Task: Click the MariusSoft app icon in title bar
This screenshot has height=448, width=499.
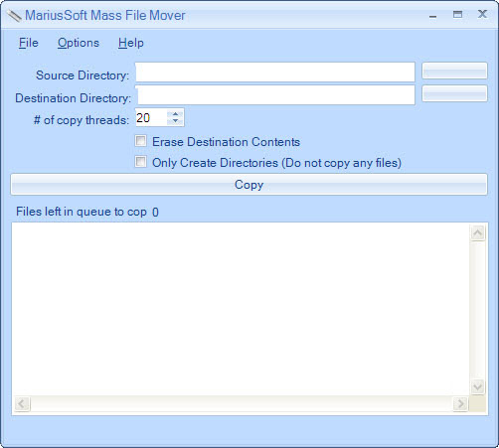Action: click(x=14, y=16)
